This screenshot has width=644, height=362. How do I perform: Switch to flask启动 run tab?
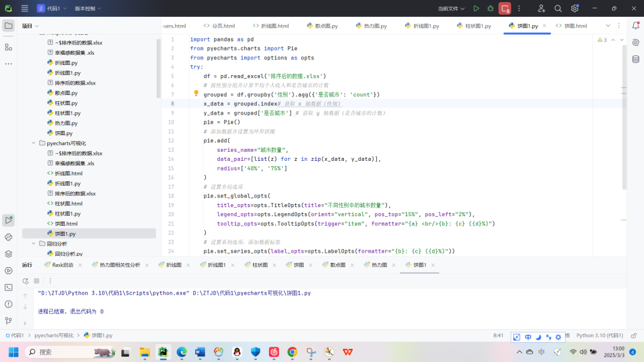pyautogui.click(x=59, y=265)
